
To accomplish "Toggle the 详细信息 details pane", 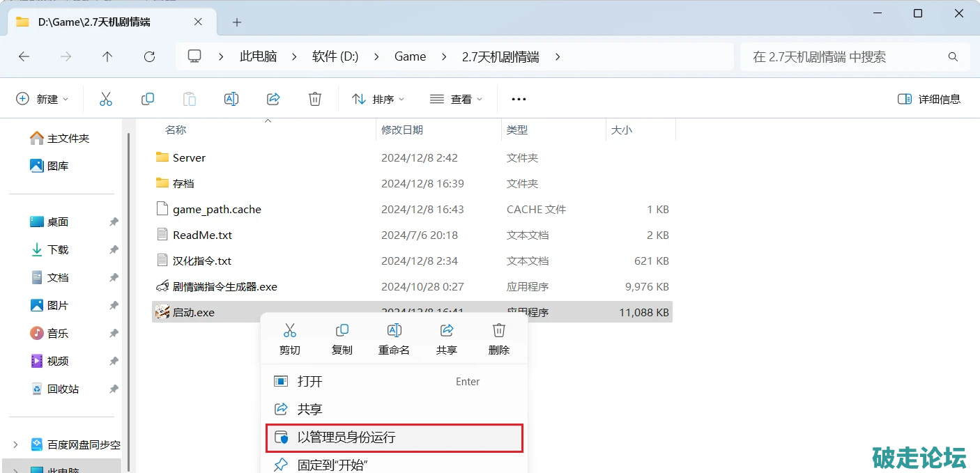I will [x=929, y=99].
